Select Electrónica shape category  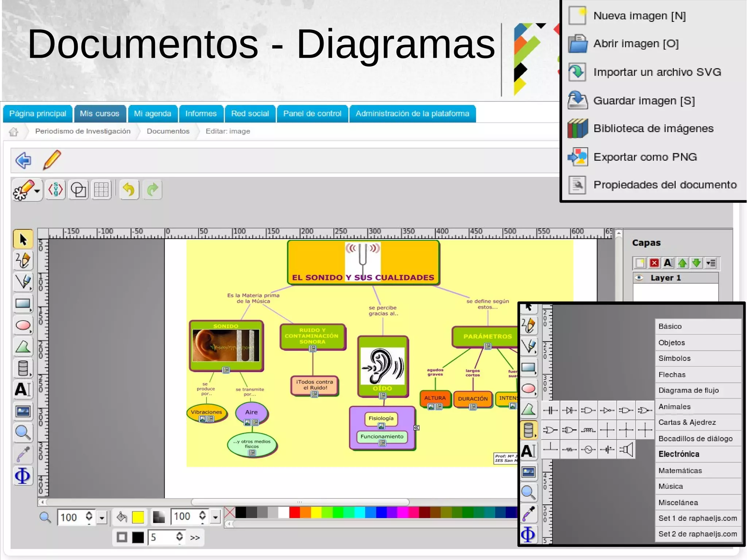click(x=698, y=454)
